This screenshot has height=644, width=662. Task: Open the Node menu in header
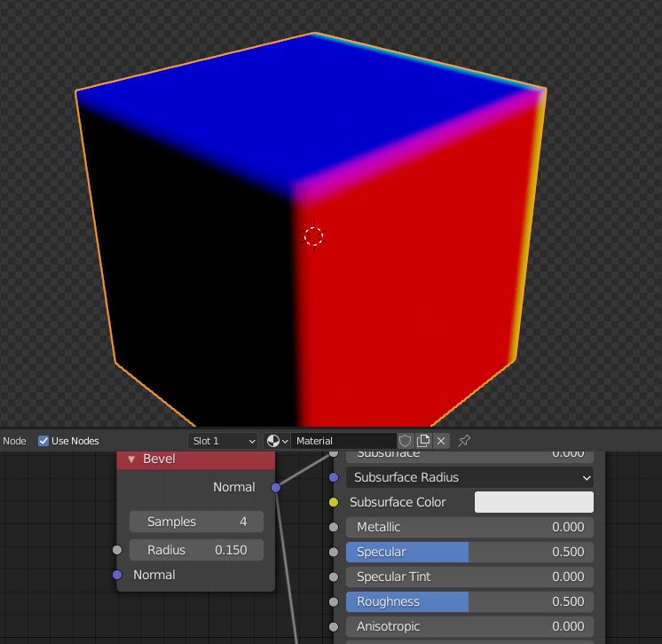(14, 441)
